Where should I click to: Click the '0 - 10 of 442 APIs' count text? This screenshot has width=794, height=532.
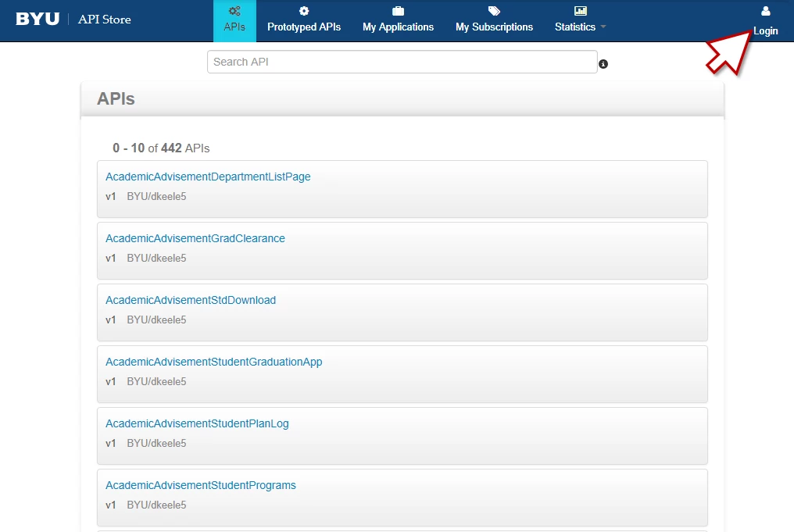coord(161,148)
